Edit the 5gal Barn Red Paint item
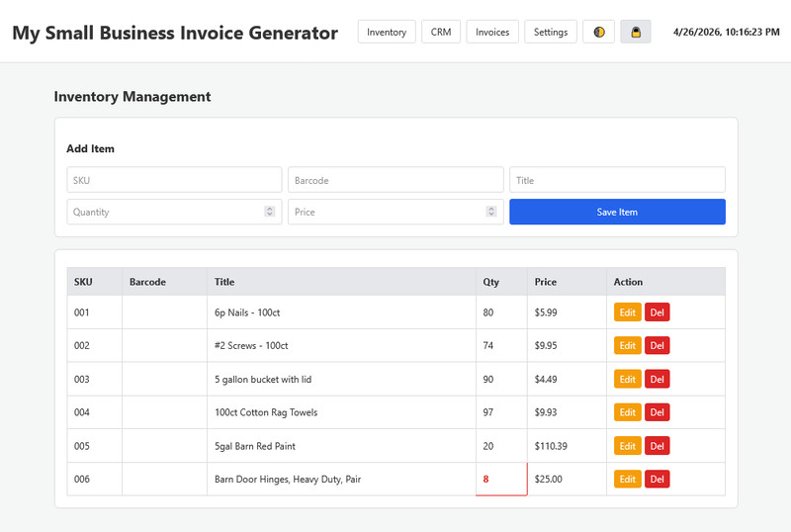Screen dimensions: 791x532 [627, 446]
